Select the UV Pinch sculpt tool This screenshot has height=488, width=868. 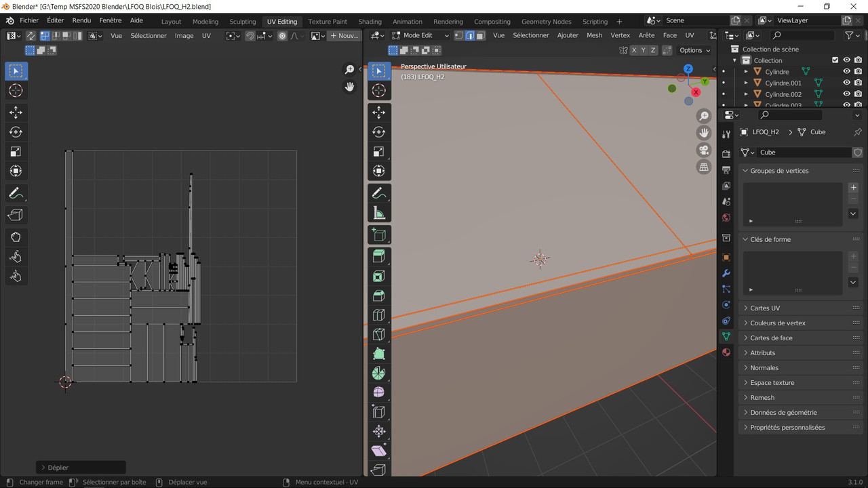16,277
